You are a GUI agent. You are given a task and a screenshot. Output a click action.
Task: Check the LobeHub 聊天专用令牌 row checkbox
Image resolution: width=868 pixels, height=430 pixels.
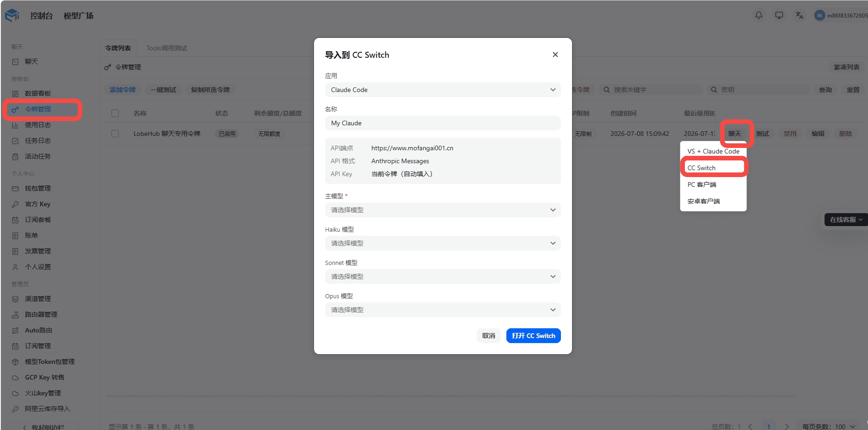click(115, 134)
